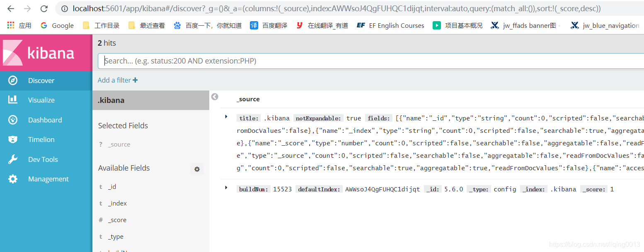Click the 'fields:' field label in first row
Screen dimensions: 644x252
(x=379, y=118)
